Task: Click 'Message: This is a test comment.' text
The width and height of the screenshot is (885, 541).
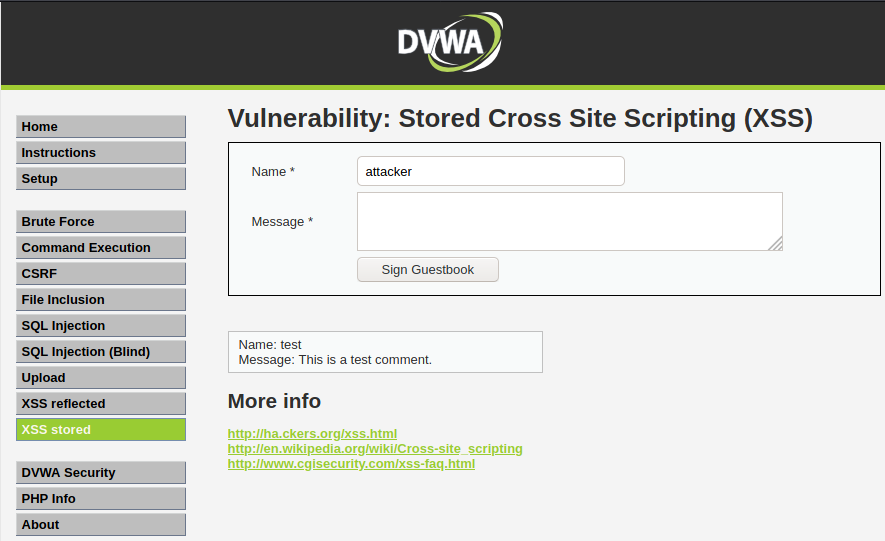Action: point(335,360)
